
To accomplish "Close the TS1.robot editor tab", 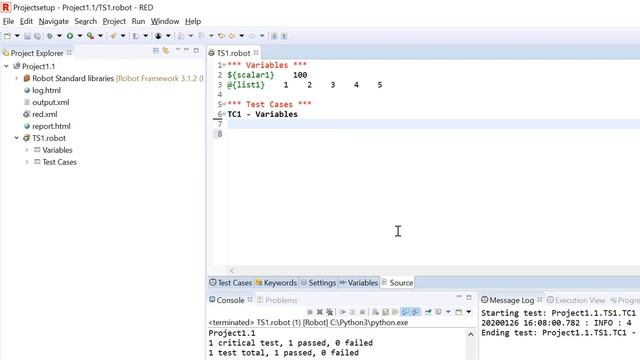I will coord(256,53).
